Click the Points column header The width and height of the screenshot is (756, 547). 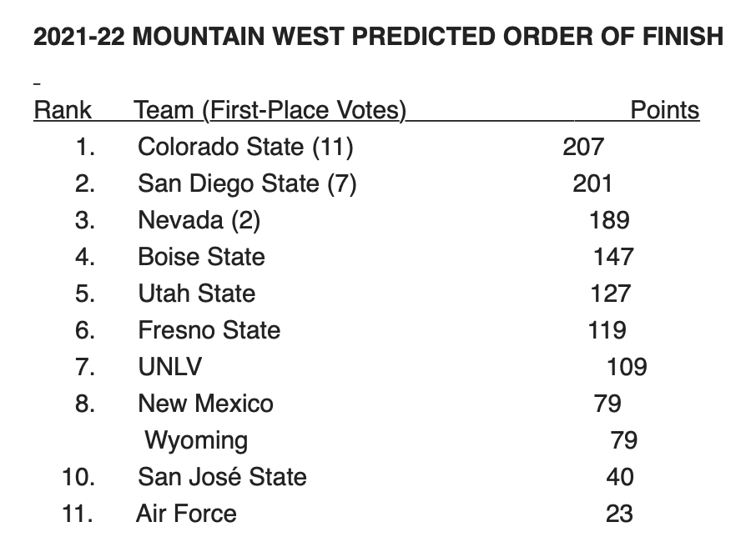664,110
